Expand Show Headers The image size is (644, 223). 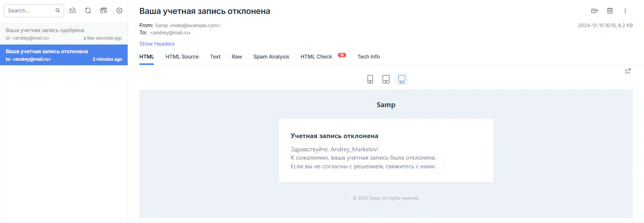(x=157, y=44)
